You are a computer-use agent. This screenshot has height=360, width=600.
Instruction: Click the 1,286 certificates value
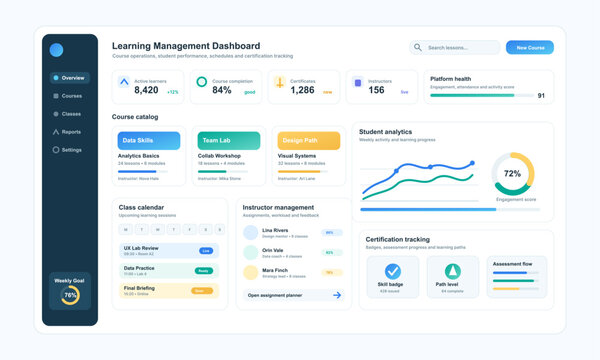(302, 90)
